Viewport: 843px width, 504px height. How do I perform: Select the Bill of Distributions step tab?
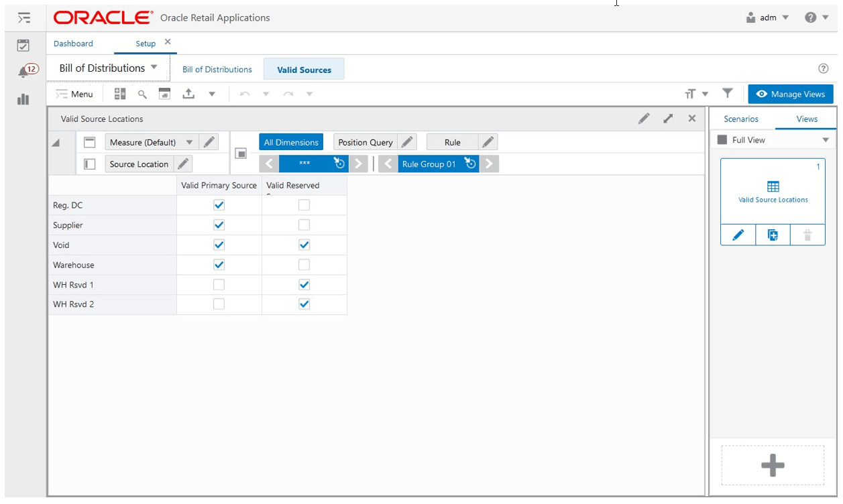[217, 70]
